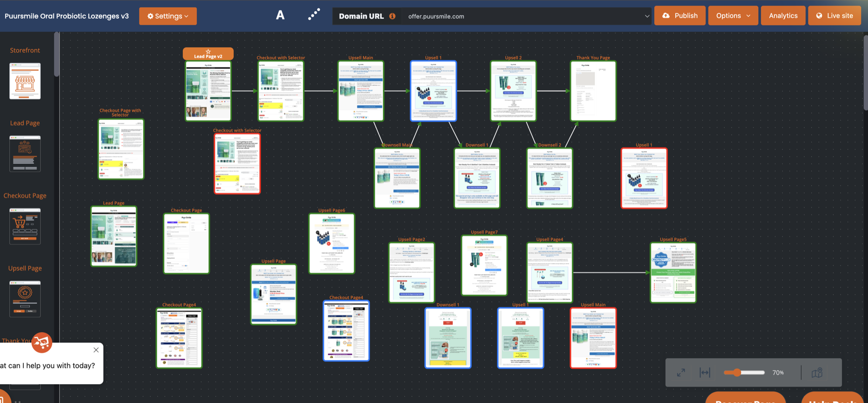Select the Checkout Page with Selector thumbnail
868x403 pixels.
[x=121, y=149]
